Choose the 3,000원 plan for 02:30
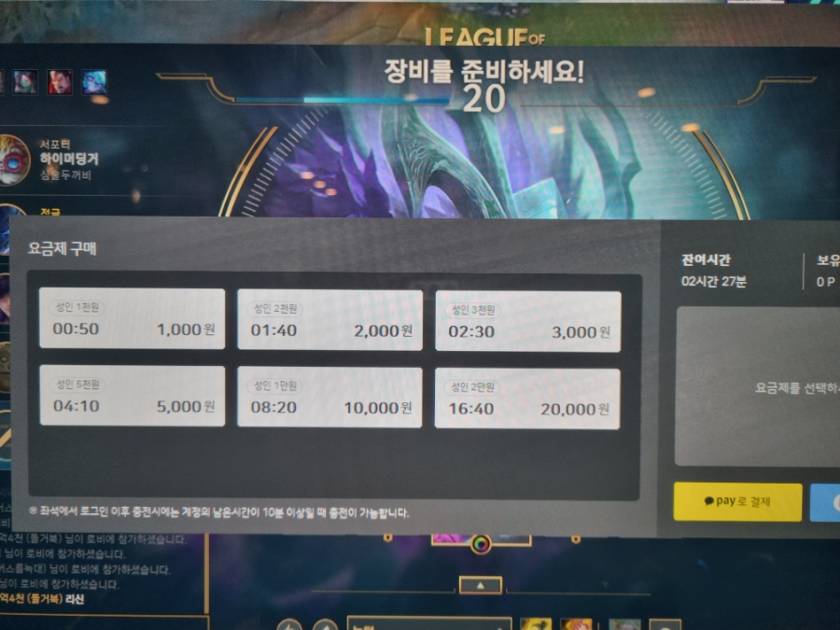 click(x=528, y=321)
